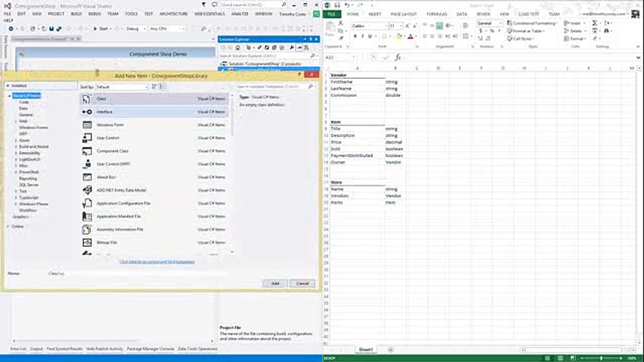Open the ARCHITECTURE menu in Visual Studio
This screenshot has height=362, width=644.
174,14
